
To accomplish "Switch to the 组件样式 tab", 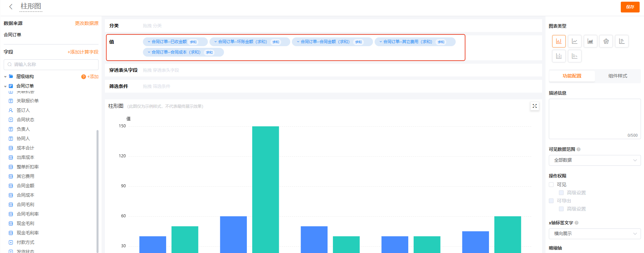I will pos(617,76).
